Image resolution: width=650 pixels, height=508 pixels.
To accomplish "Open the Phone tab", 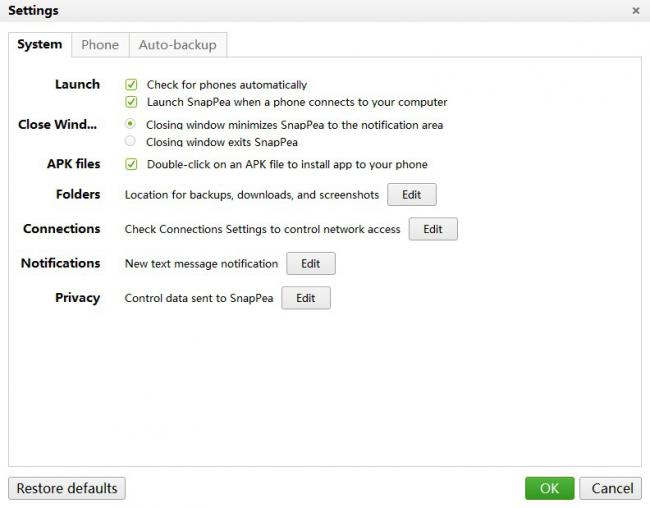I will [x=100, y=45].
